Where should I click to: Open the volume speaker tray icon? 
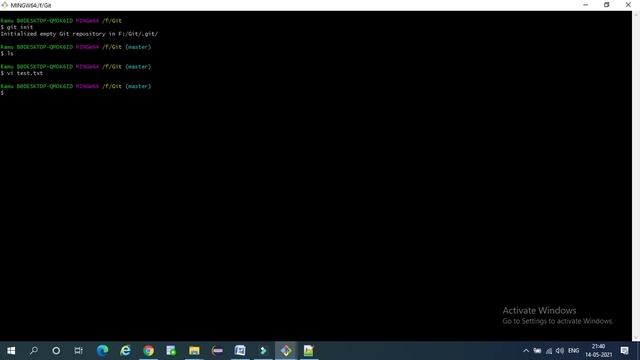click(x=560, y=351)
